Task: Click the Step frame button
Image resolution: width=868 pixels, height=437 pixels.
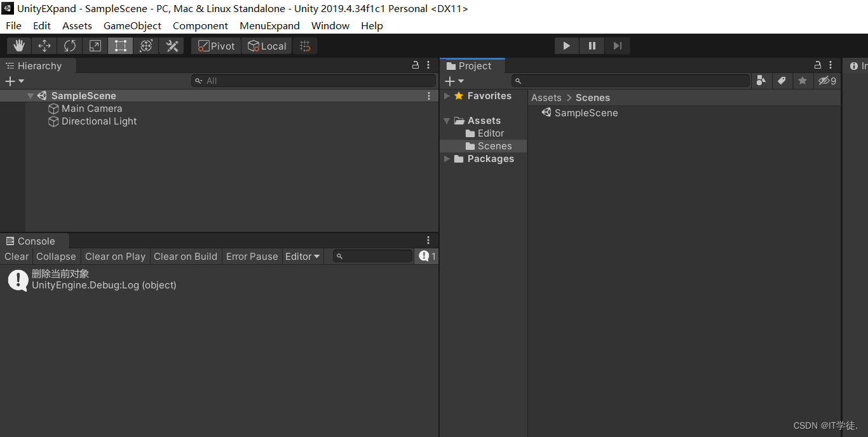Action: [617, 46]
